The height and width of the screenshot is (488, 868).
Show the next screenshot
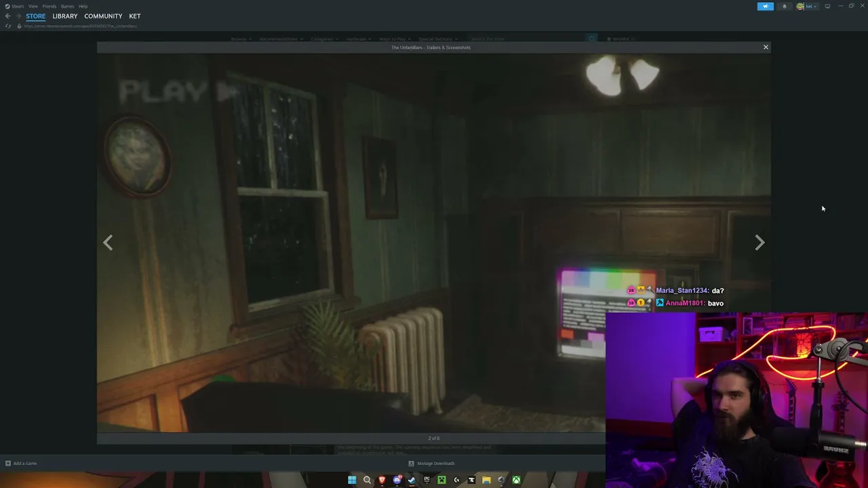point(759,243)
